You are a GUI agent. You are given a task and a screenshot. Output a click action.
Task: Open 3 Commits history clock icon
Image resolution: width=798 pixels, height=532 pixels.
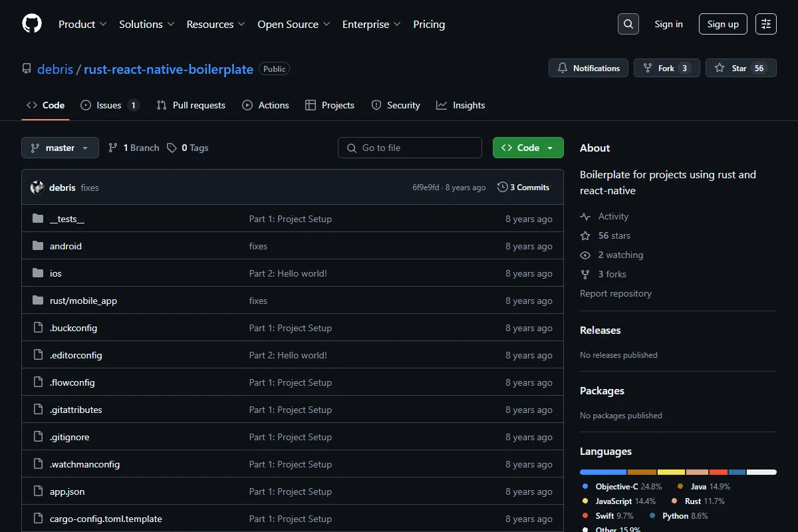pyautogui.click(x=503, y=188)
